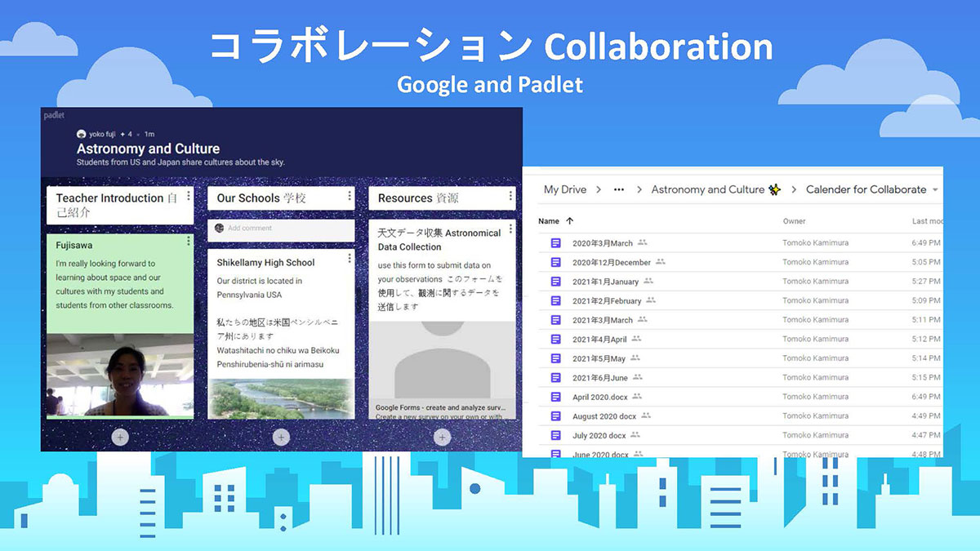Click the Docs icon beside April 2020.docx

pos(556,397)
